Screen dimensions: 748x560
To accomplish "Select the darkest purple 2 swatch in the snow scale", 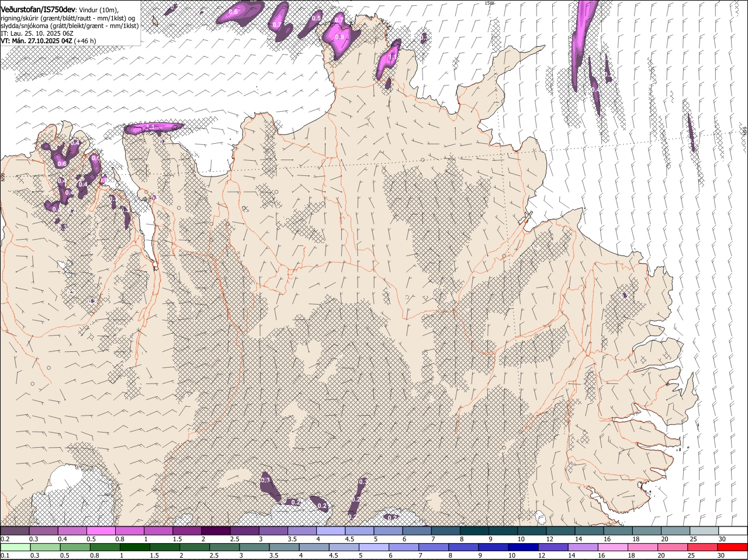I will pos(215,530).
